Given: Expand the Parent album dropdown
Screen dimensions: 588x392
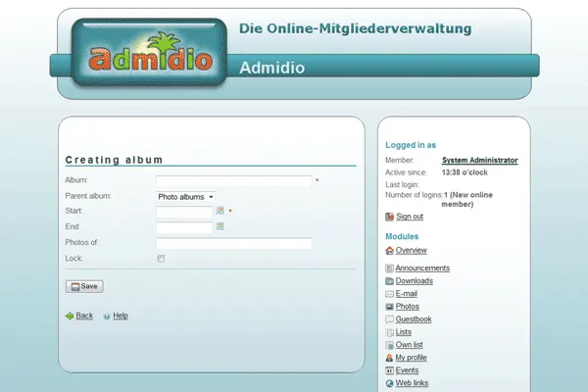Looking at the screenshot, I should coord(186,197).
